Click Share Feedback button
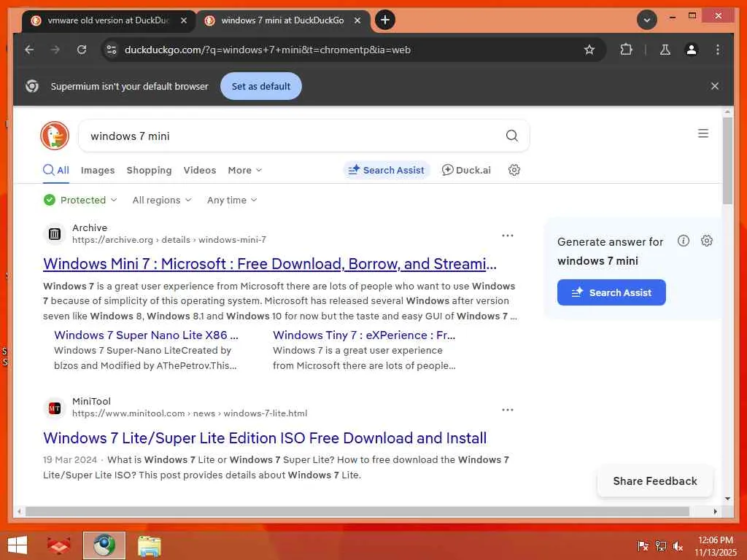This screenshot has height=560, width=747. coord(655,481)
